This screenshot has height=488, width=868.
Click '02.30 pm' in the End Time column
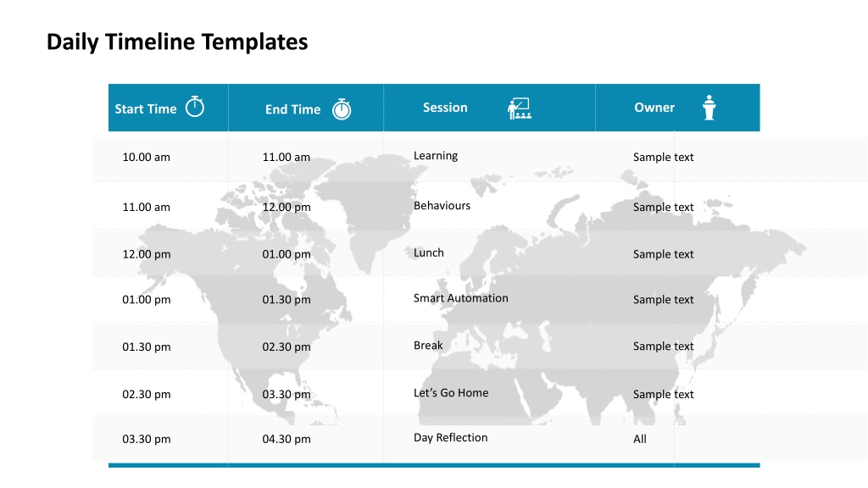click(287, 347)
